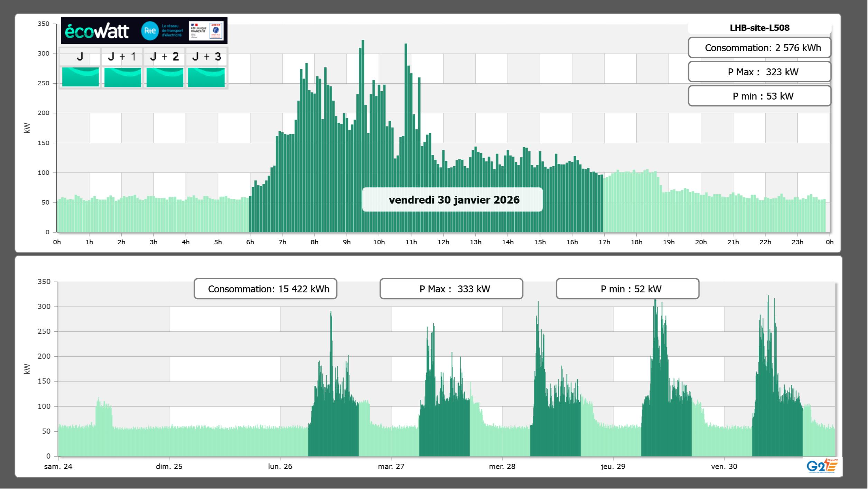The height and width of the screenshot is (489, 868).
Task: Click the mer. 28 weekly axis label
Action: 502,467
